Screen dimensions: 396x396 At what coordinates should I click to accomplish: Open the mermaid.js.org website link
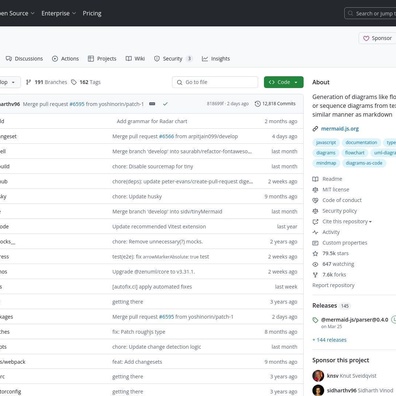click(340, 129)
